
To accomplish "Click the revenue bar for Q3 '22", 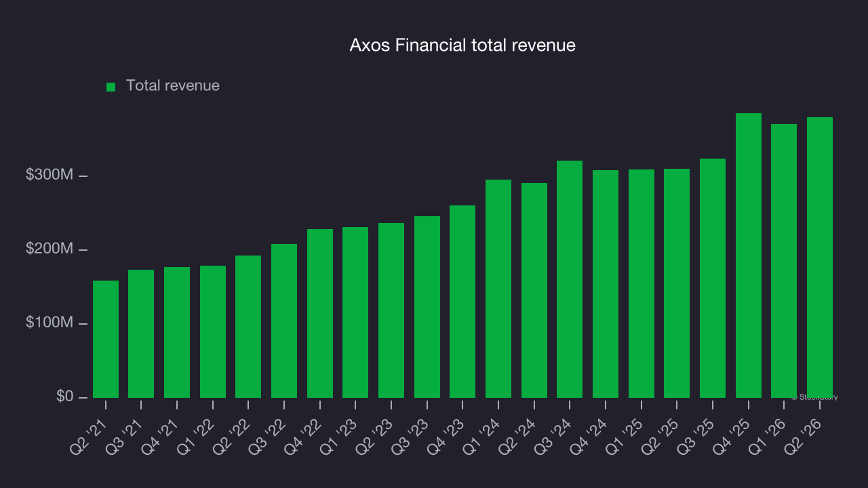I will click(284, 321).
